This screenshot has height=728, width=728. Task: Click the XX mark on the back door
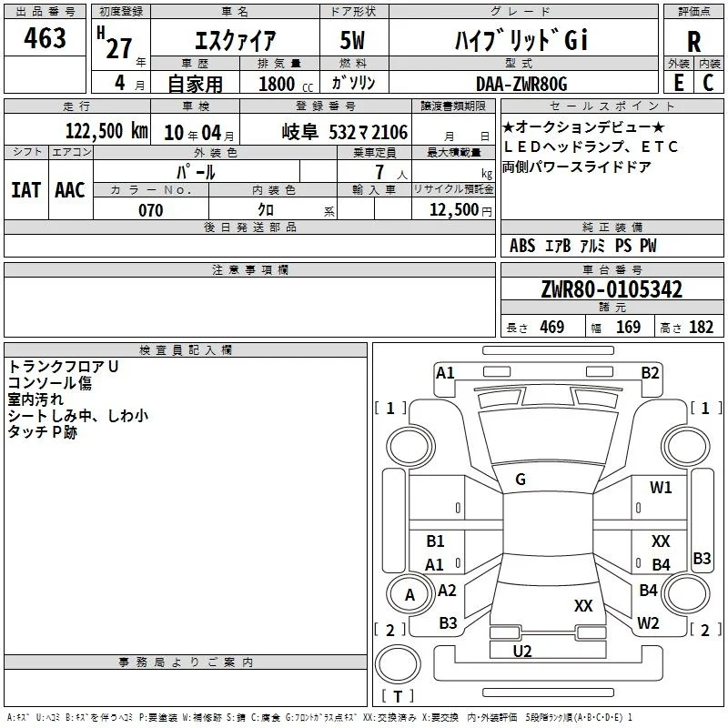pyautogui.click(x=583, y=605)
